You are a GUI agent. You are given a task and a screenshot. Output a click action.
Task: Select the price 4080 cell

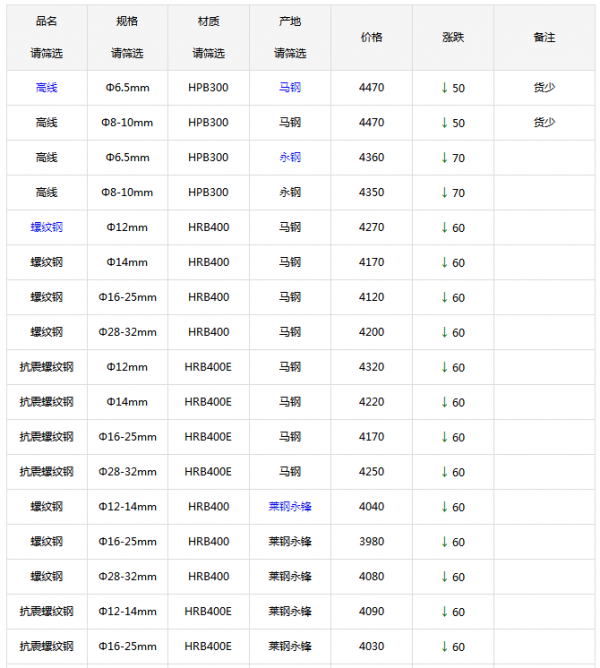pos(371,577)
